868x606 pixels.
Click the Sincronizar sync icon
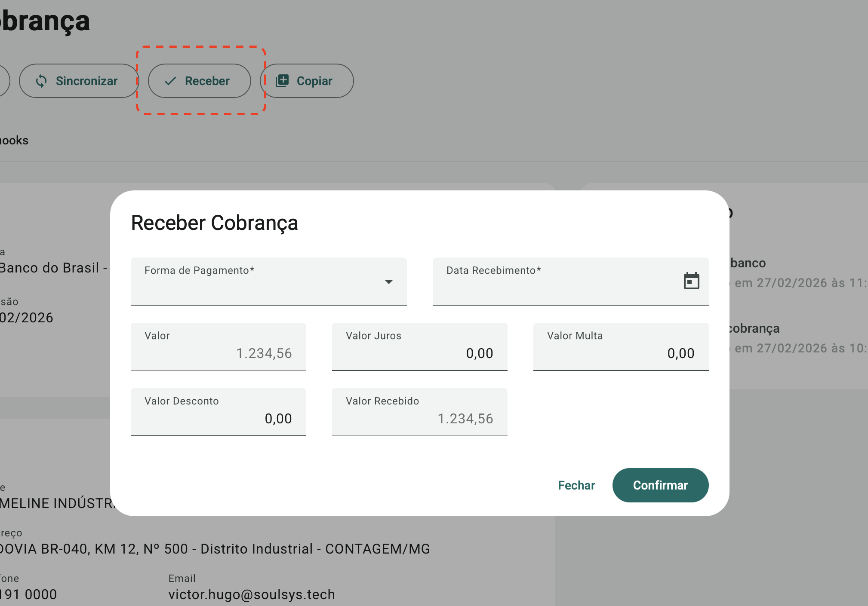pyautogui.click(x=42, y=80)
